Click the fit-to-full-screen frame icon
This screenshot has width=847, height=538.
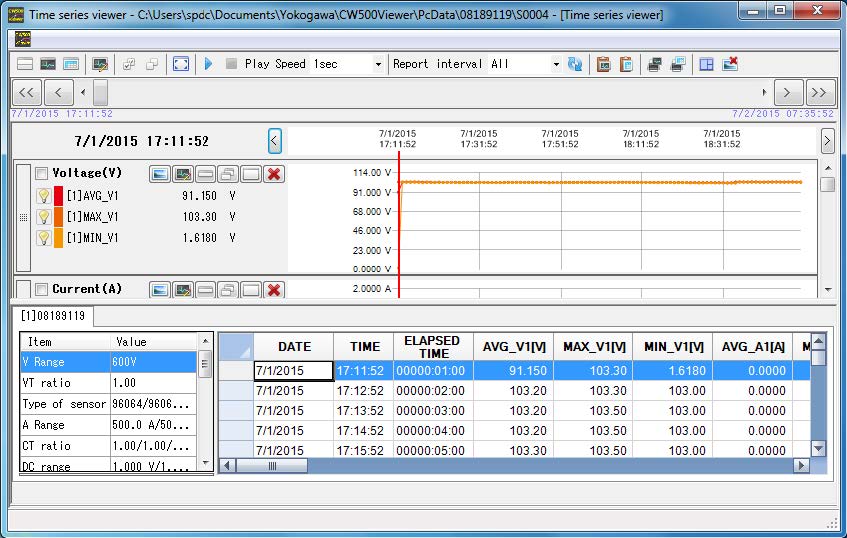(180, 64)
